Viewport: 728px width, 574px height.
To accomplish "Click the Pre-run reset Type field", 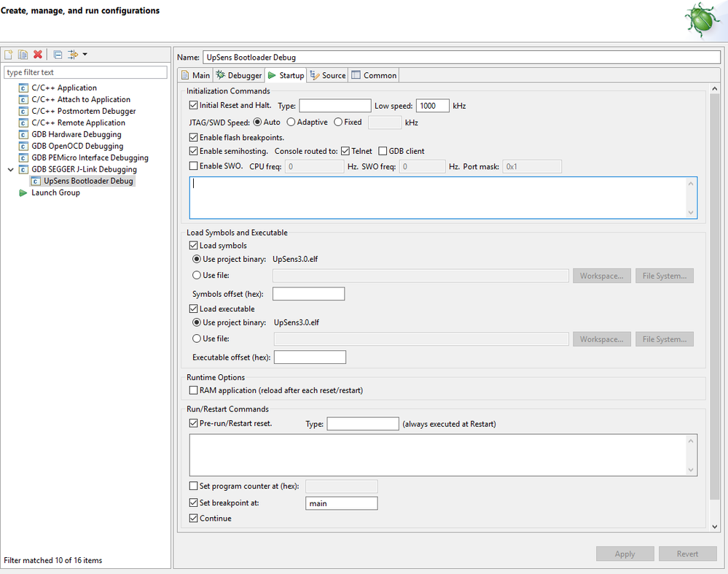I will (x=363, y=424).
